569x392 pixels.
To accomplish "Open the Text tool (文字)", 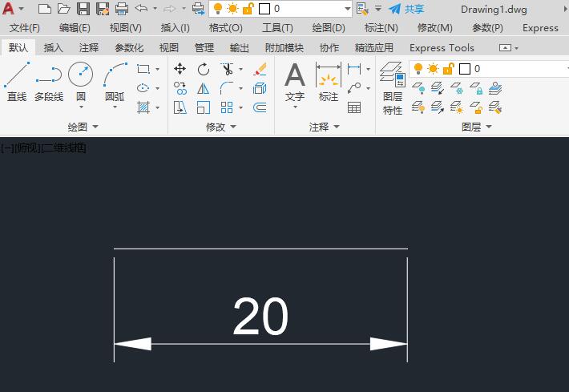I will pos(295,82).
